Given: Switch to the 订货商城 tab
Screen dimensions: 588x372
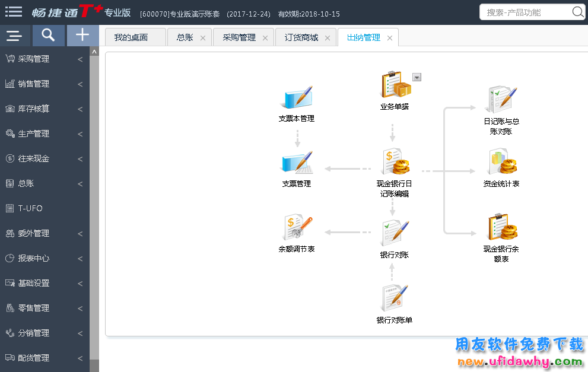Looking at the screenshot, I should tap(301, 37).
